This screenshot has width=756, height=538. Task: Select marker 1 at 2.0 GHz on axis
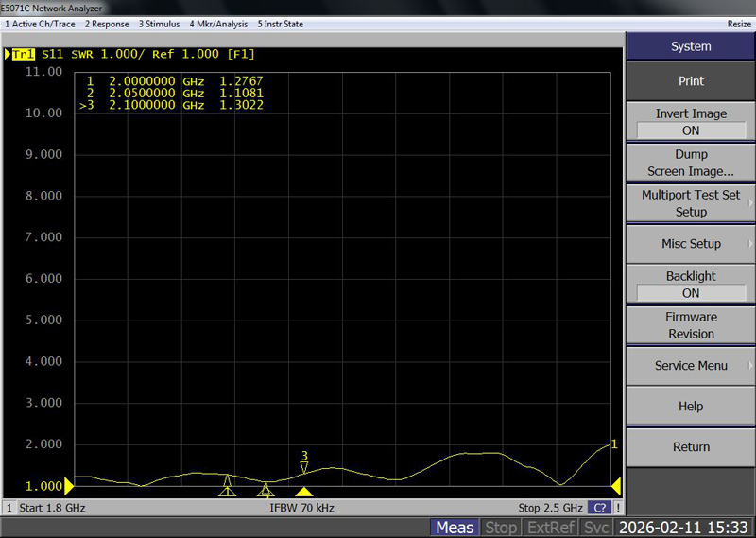tap(227, 488)
